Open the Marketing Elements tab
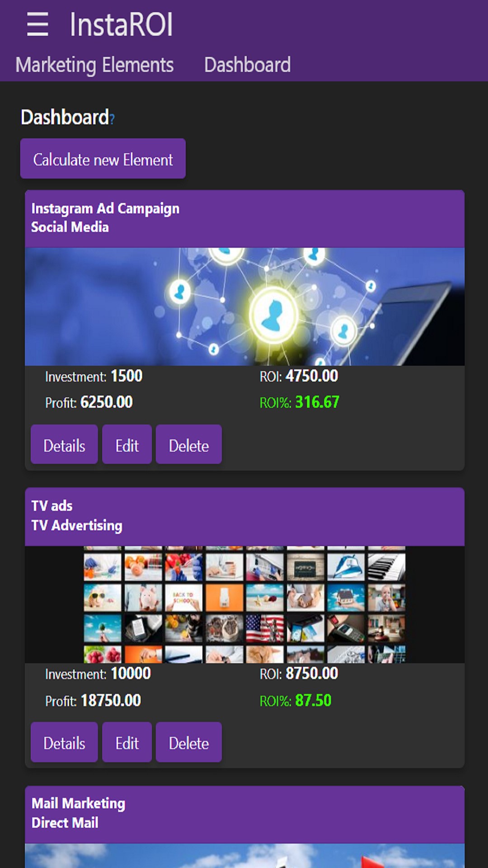Screen dimensions: 488x868 [x=94, y=65]
